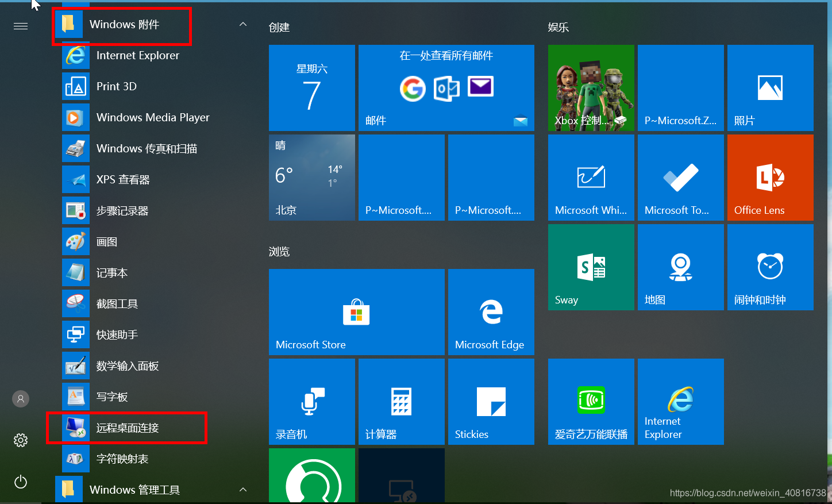Open the green tile below 录音机
Screen dimensions: 832x504
312,476
